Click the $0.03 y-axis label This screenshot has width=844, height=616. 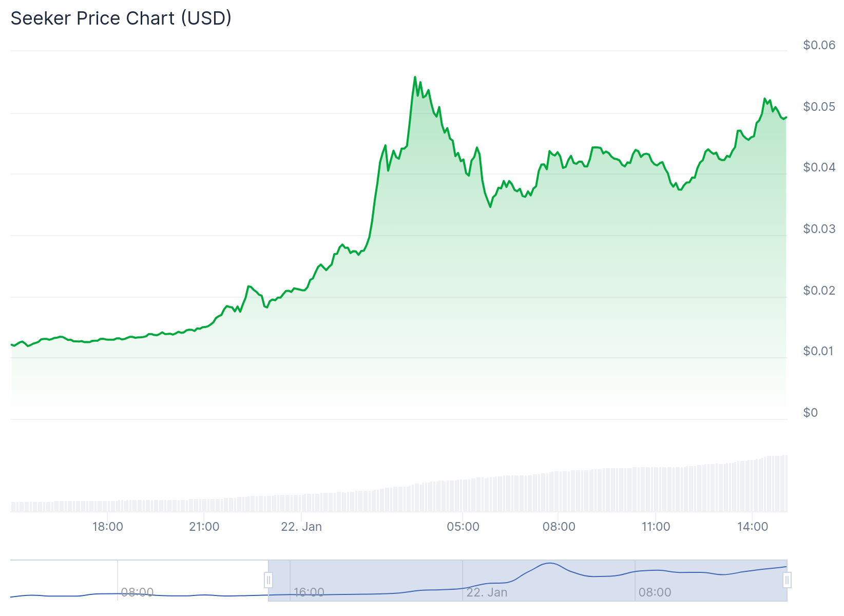[x=819, y=229]
